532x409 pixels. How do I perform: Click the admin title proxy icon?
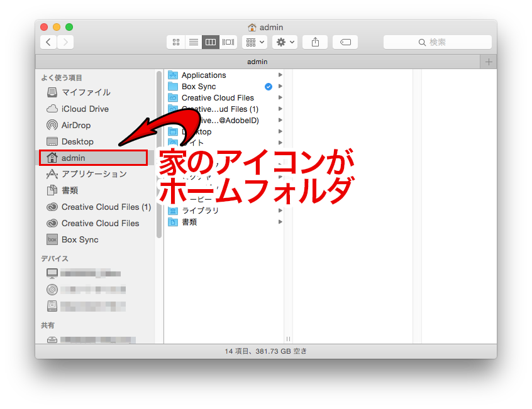click(x=252, y=27)
